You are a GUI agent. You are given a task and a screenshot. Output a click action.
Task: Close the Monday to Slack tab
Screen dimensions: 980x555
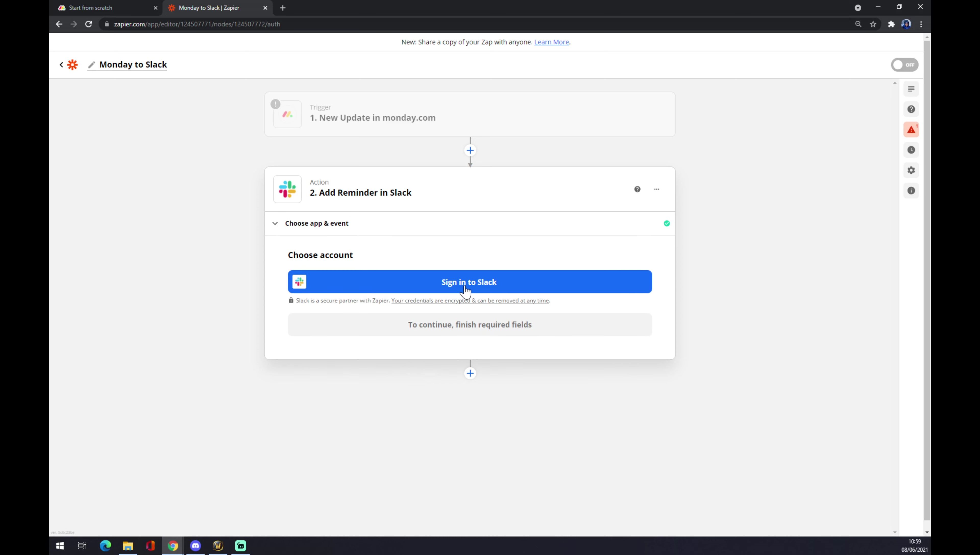coord(265,8)
